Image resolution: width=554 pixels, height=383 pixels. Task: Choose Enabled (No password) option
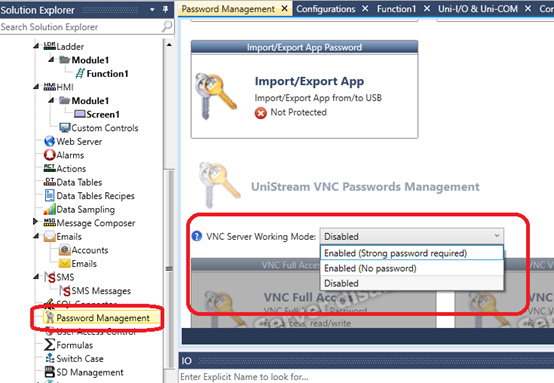[x=412, y=268]
